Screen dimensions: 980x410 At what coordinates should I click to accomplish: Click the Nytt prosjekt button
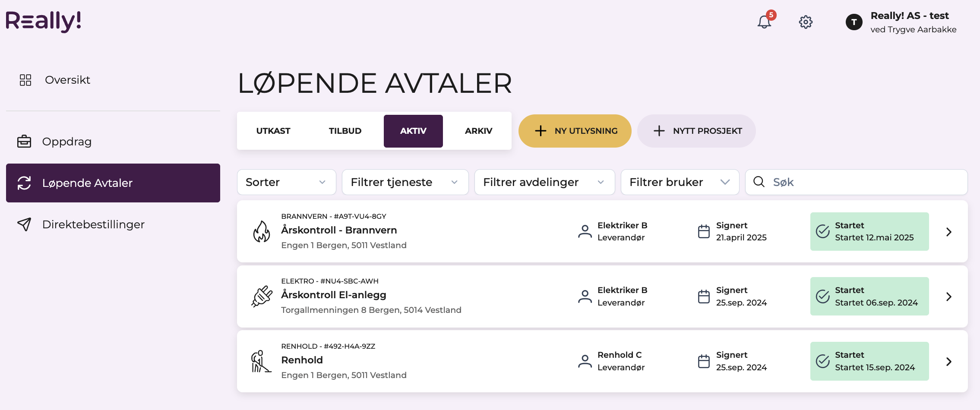696,131
